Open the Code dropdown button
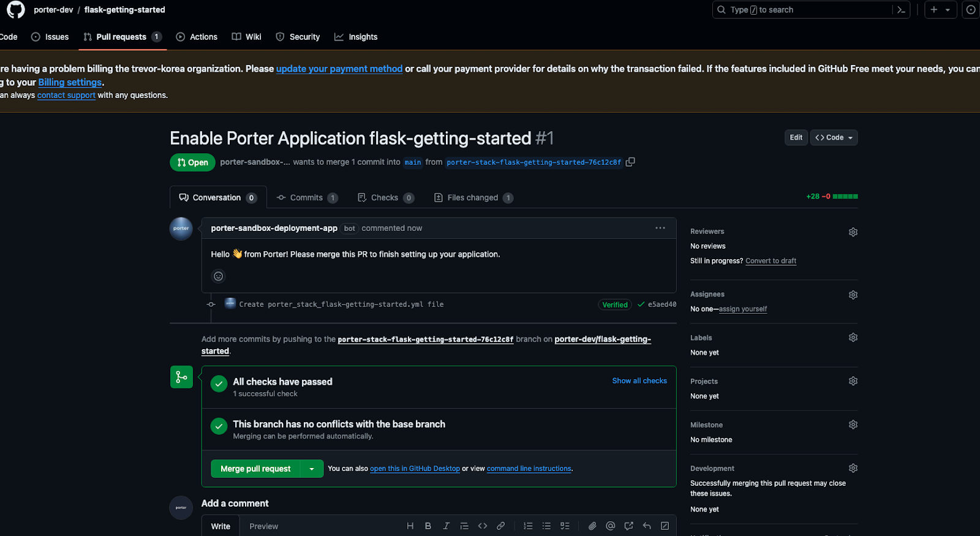This screenshot has width=980, height=536. [x=834, y=138]
